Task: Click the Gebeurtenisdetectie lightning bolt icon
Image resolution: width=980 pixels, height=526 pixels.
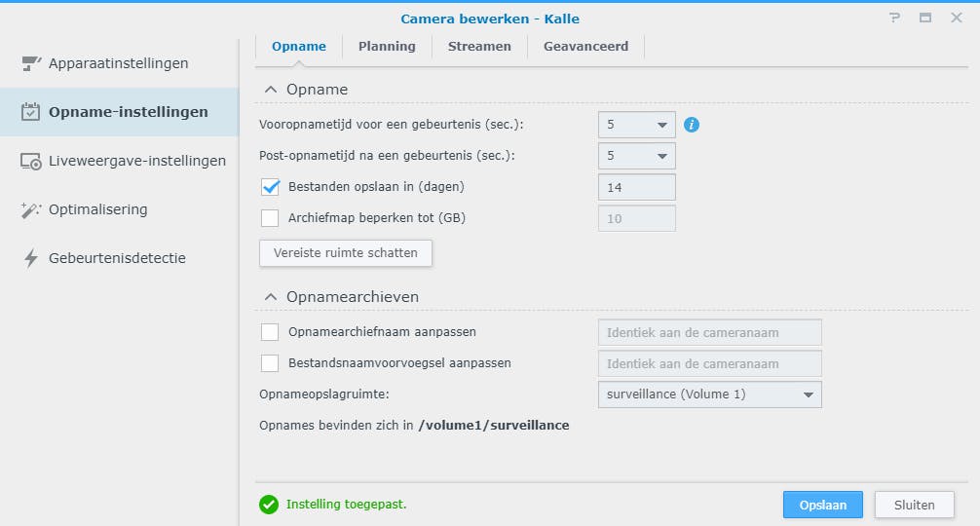Action: pyautogui.click(x=30, y=258)
